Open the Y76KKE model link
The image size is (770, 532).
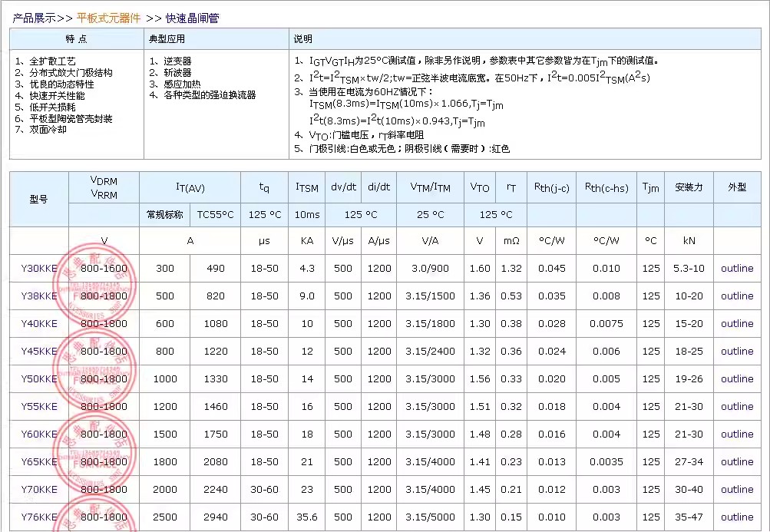[39, 517]
